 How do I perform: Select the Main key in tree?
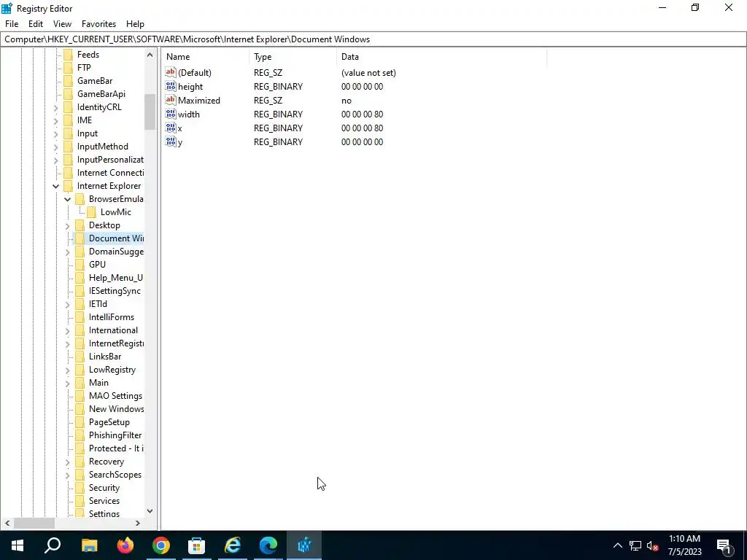(x=98, y=382)
